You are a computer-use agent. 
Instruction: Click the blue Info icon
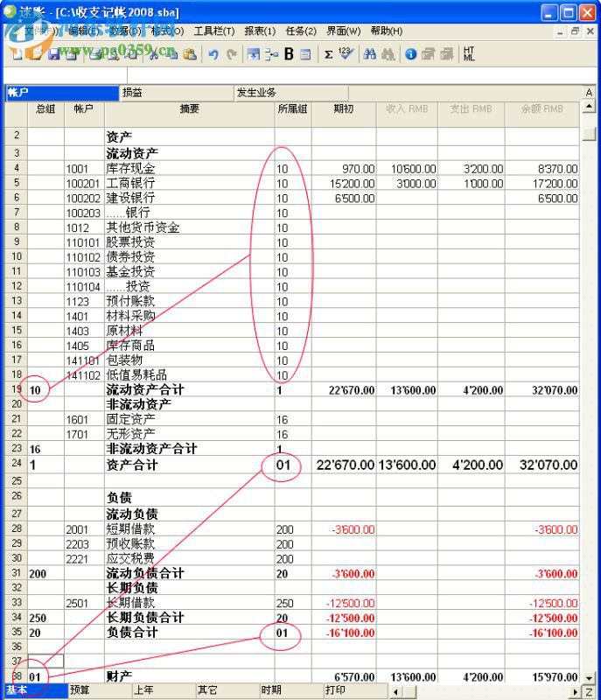pos(411,54)
